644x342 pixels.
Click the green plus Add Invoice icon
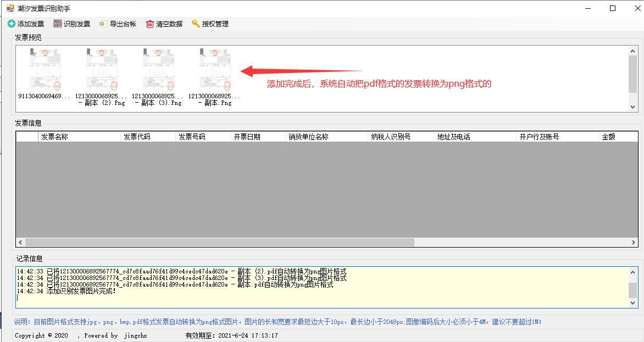click(12, 24)
